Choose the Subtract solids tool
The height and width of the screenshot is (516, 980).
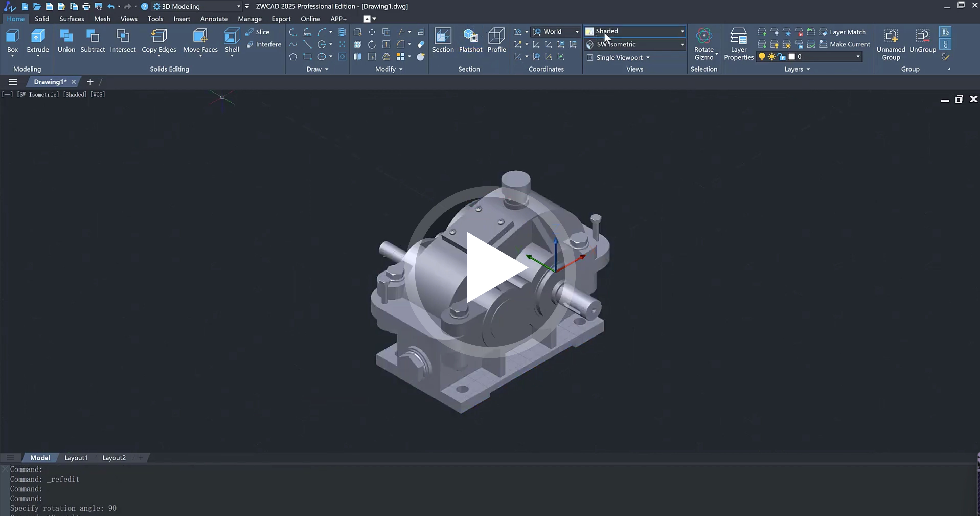[92, 41]
